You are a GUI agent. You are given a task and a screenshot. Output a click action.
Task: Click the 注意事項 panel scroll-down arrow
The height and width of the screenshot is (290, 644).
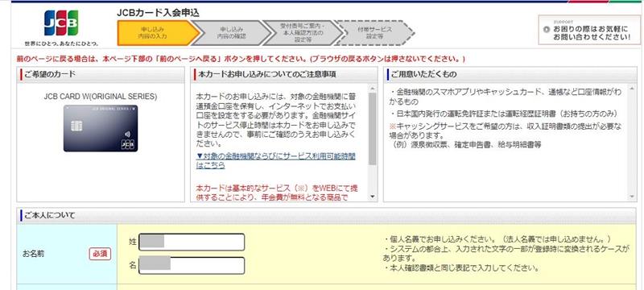coord(373,197)
